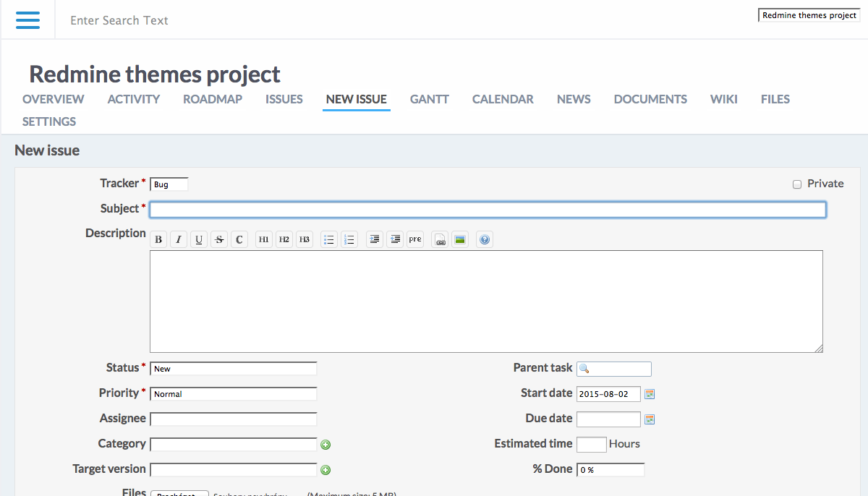Open the hamburger main menu
The height and width of the screenshot is (496, 868).
(x=27, y=20)
